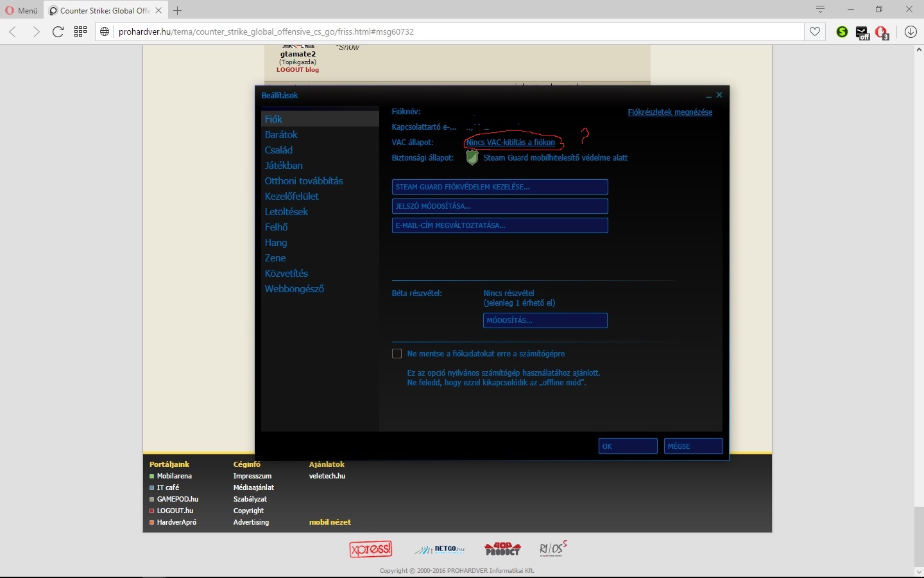Go back to previous page
The width and height of the screenshot is (924, 578).
pyautogui.click(x=13, y=31)
